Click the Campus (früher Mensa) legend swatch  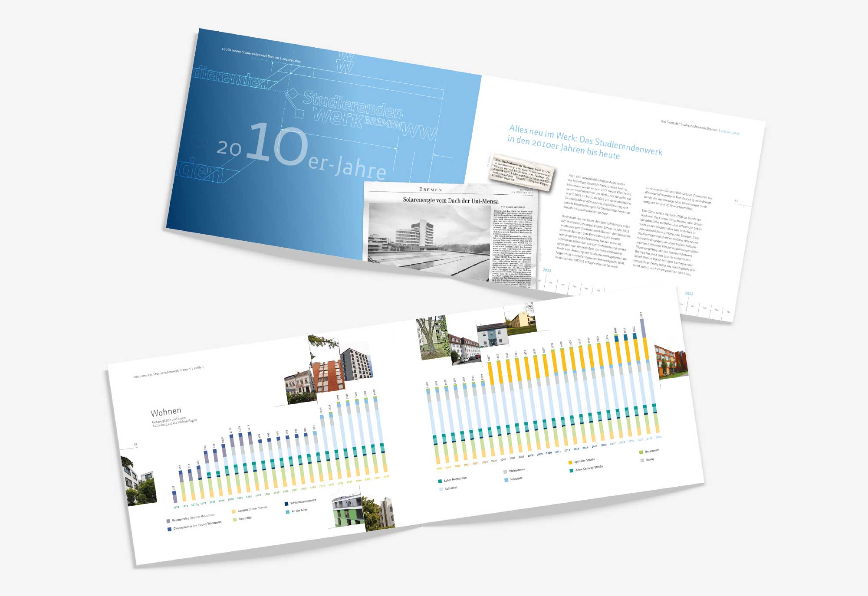coord(234,511)
